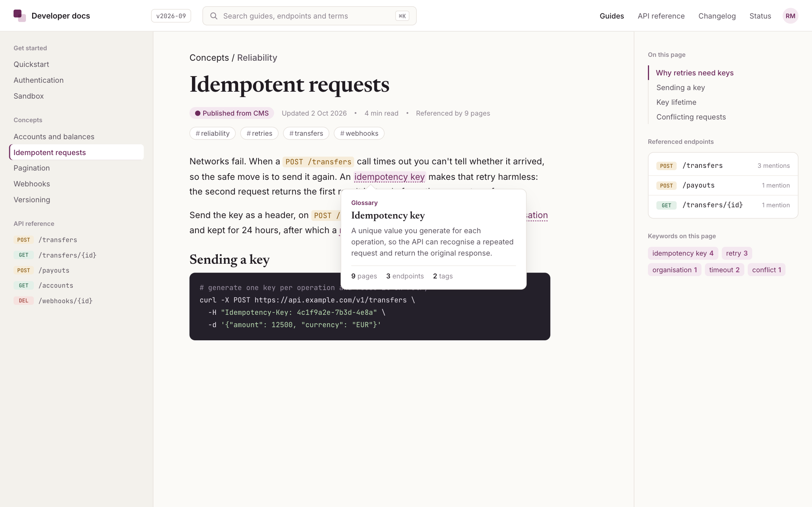
Task: Open POST /transfers in sidebar API reference
Action: (x=46, y=240)
